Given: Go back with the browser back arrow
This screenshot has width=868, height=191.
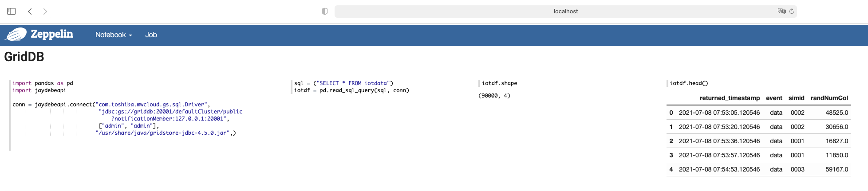Looking at the screenshot, I should click(30, 12).
